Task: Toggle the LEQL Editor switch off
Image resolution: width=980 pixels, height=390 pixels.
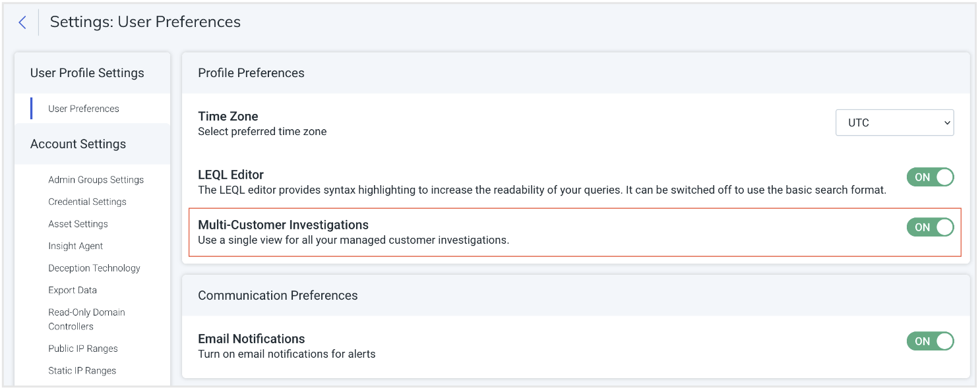Action: tap(930, 177)
